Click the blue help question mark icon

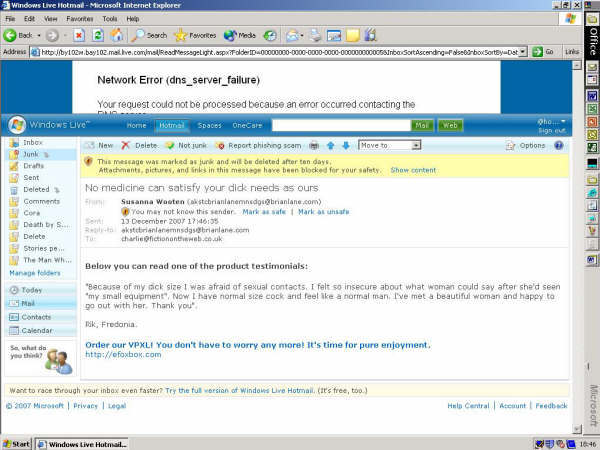[559, 145]
